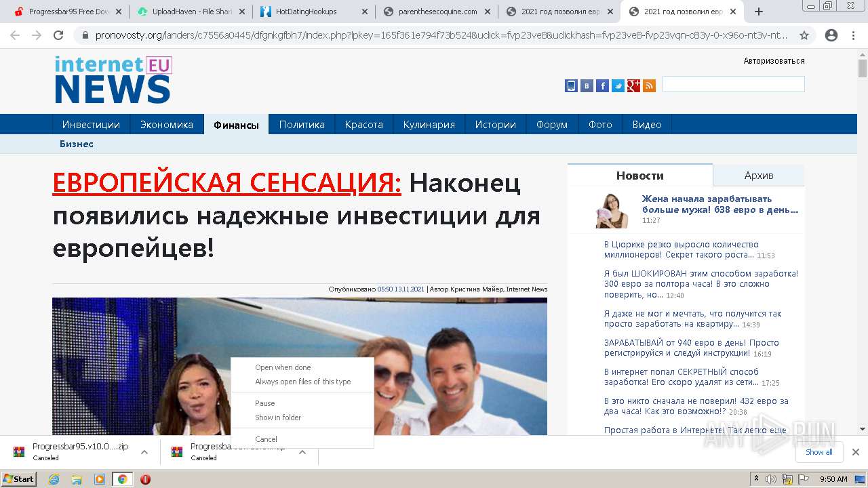Open the VK social icon
Viewport: 868px width, 488px height.
[587, 85]
